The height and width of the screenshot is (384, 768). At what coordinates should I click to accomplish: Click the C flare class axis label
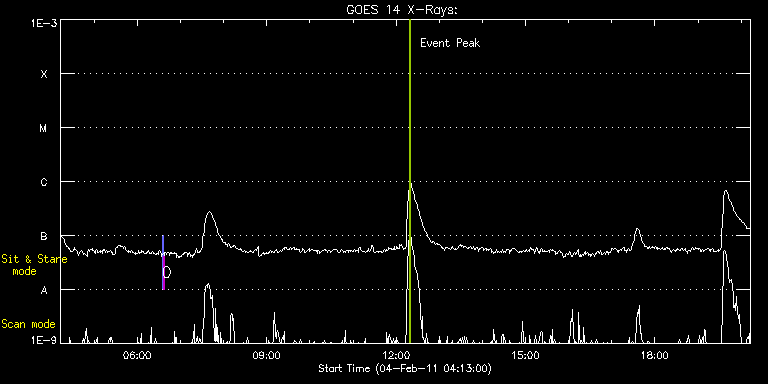click(44, 182)
